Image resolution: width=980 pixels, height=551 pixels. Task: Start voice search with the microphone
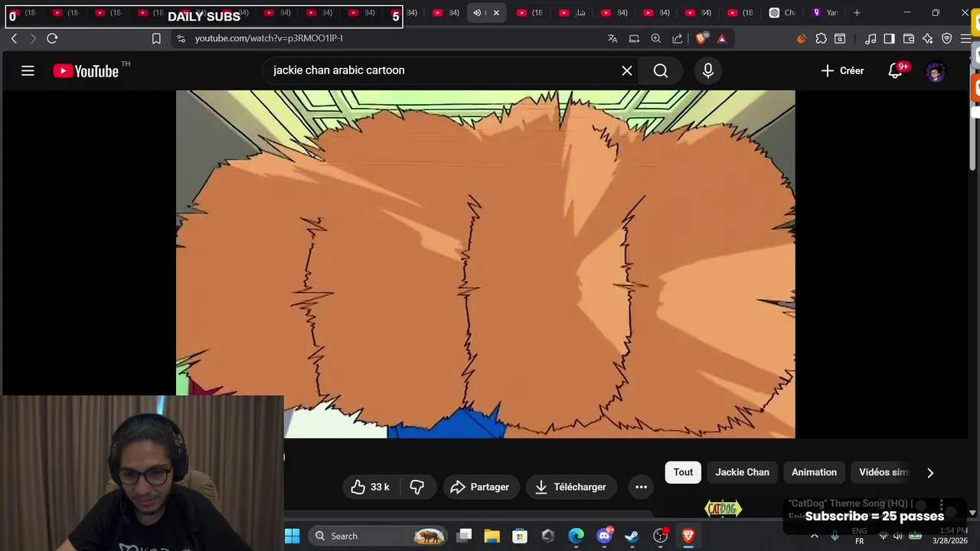(x=708, y=70)
